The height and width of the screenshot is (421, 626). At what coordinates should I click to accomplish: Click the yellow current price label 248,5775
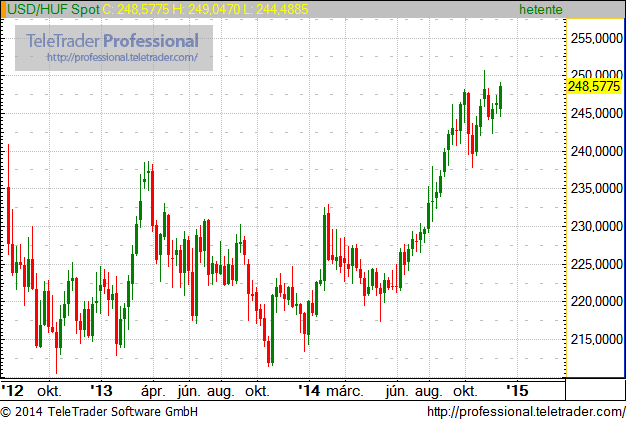tap(594, 86)
